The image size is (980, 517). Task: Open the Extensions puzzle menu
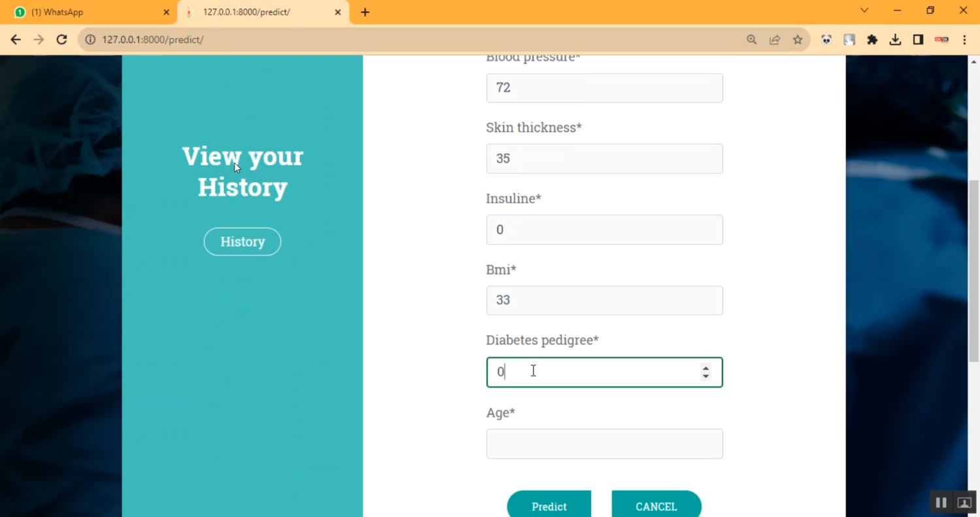coord(872,40)
